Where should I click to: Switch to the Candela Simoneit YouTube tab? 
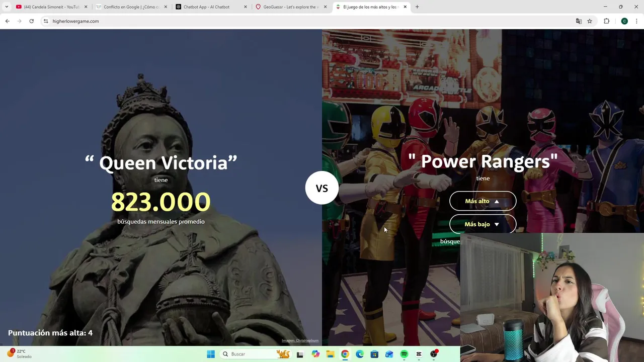(x=51, y=7)
